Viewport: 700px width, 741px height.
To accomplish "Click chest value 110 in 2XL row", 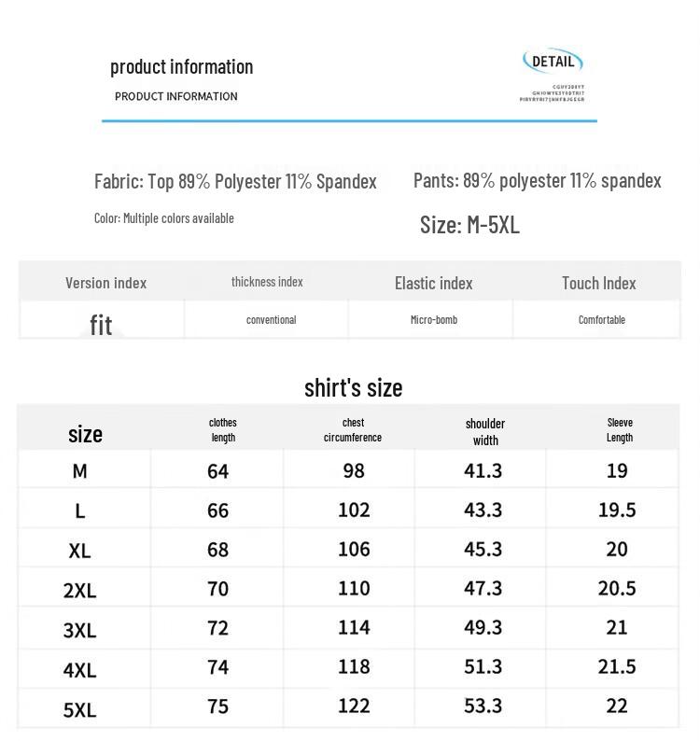I will (x=354, y=588).
